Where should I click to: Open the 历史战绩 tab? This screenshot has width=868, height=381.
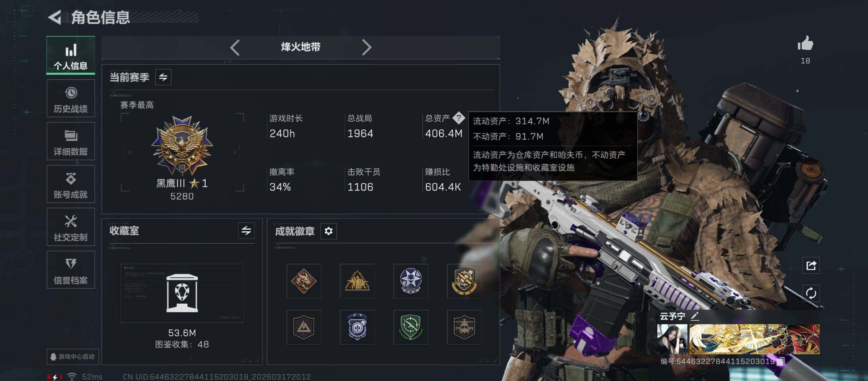(71, 98)
